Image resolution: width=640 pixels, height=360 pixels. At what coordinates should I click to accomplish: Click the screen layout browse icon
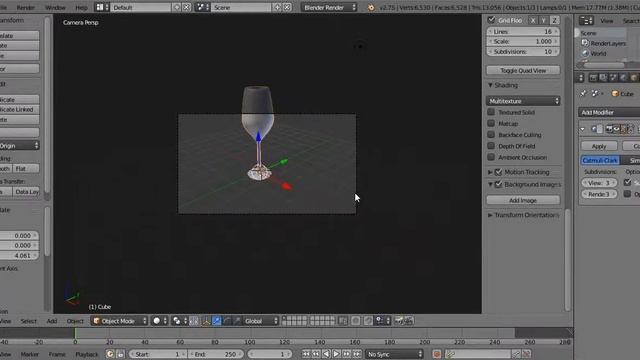pos(102,7)
